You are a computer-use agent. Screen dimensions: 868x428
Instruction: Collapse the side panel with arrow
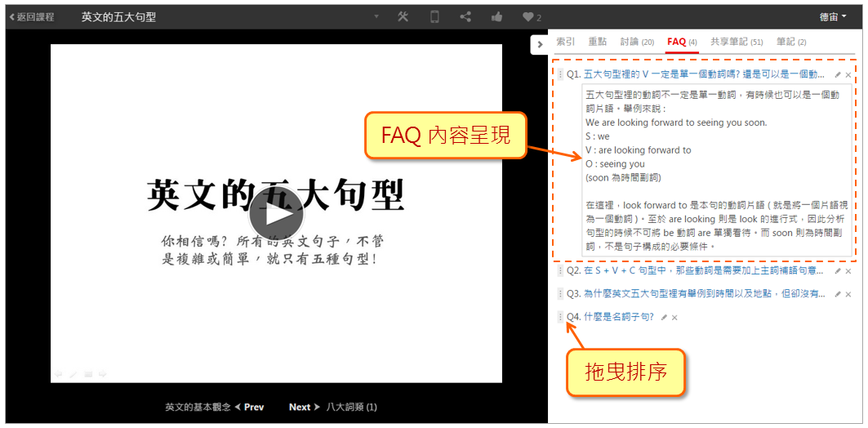540,43
